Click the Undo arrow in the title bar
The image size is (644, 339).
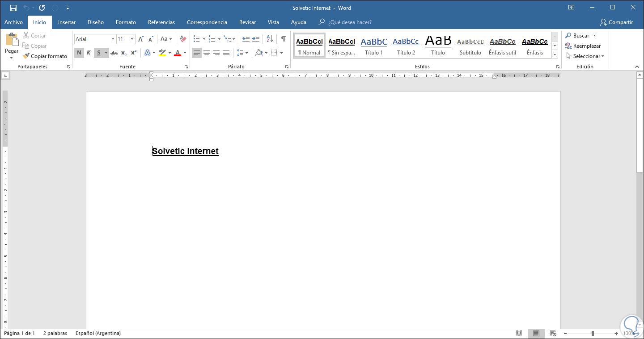[26, 8]
